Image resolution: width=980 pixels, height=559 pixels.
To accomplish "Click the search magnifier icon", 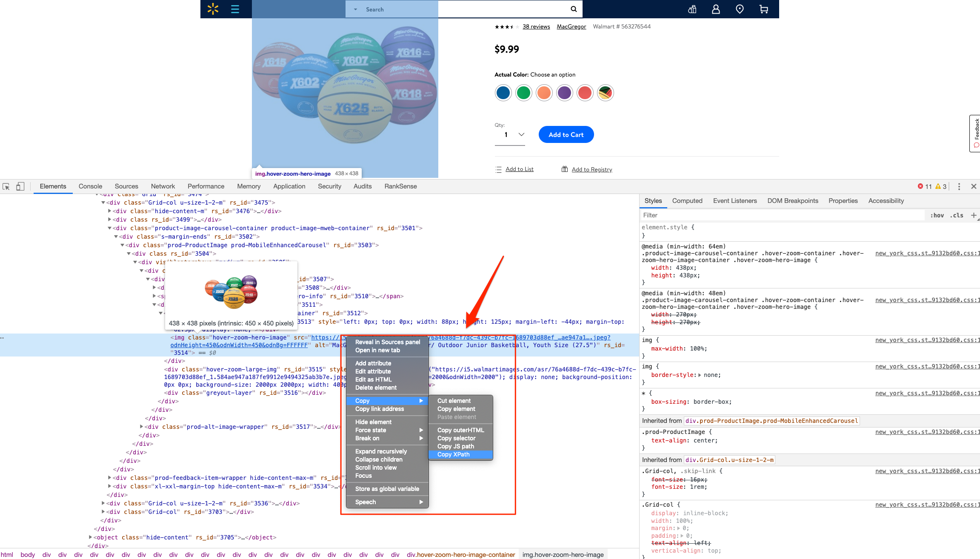I will (x=573, y=9).
